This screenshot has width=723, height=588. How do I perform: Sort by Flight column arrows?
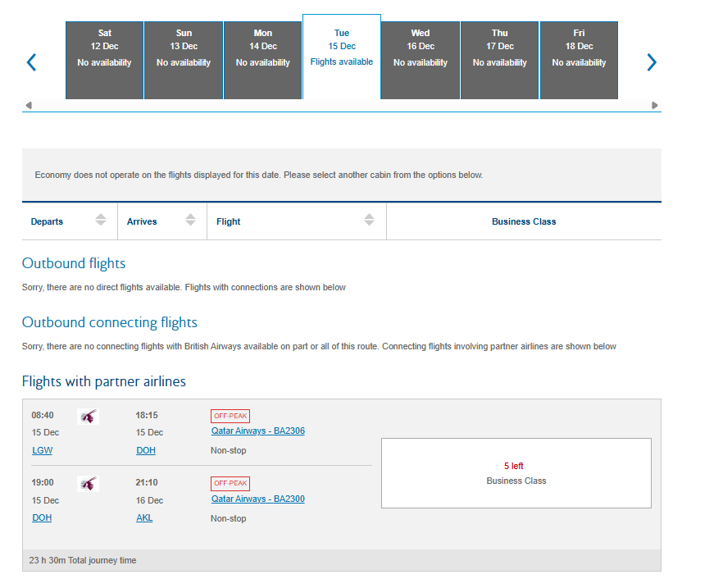tap(369, 220)
